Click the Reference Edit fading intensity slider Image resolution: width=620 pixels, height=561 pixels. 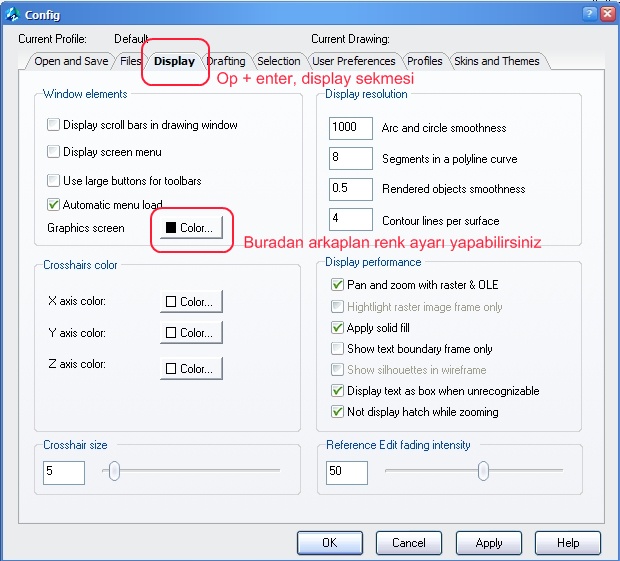474,470
